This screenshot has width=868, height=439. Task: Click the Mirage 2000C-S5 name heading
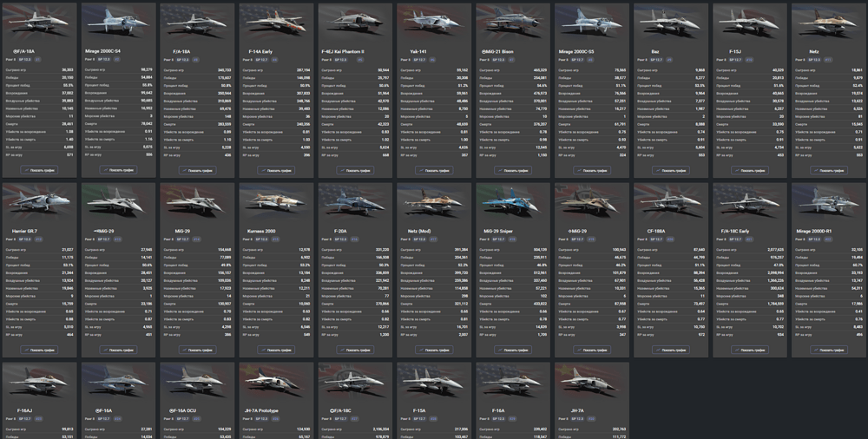[x=577, y=51]
